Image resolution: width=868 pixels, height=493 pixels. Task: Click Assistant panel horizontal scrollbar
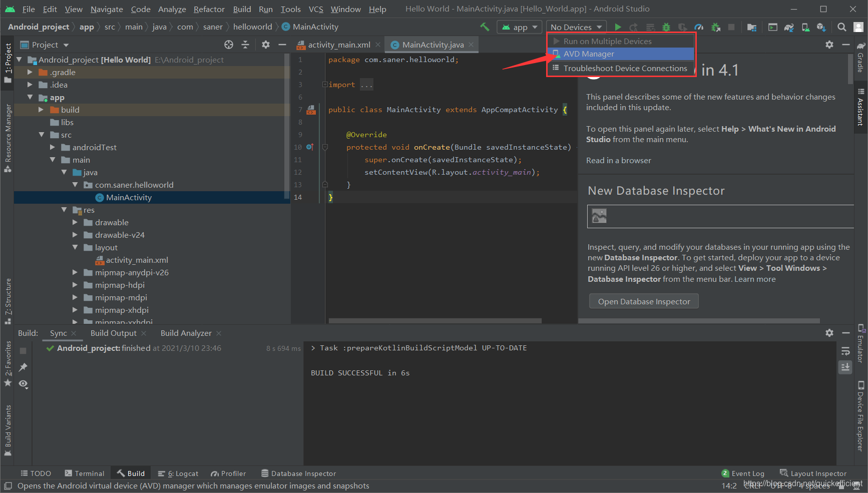click(699, 321)
